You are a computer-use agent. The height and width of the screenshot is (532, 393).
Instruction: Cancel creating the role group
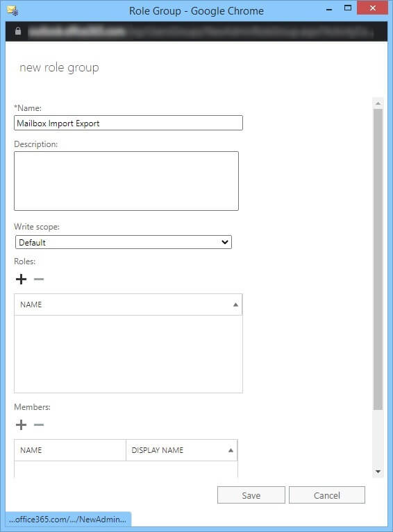click(327, 495)
